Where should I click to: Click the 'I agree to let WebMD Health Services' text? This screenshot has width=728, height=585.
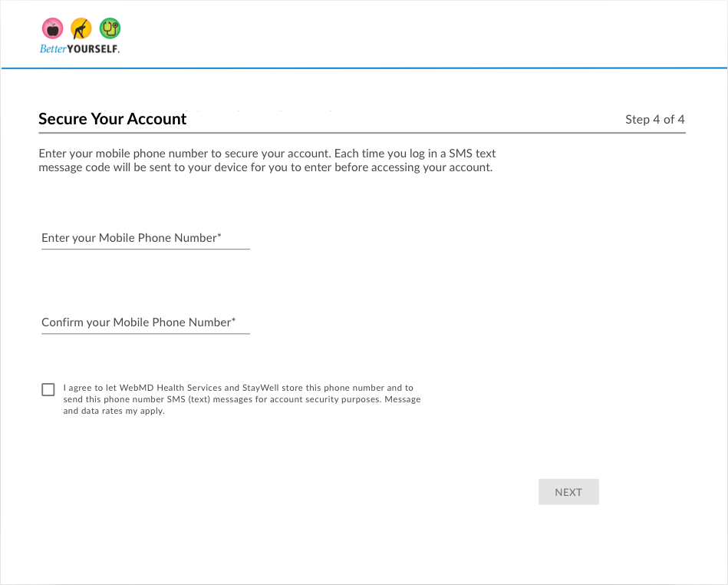click(242, 399)
